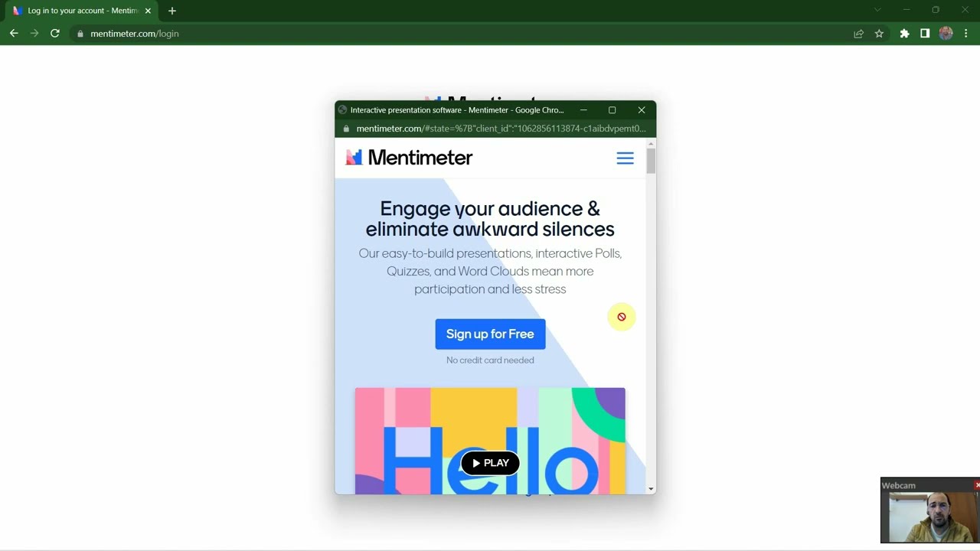Screen dimensions: 980x551
Task: Click the popup window address URL
Action: pos(501,129)
